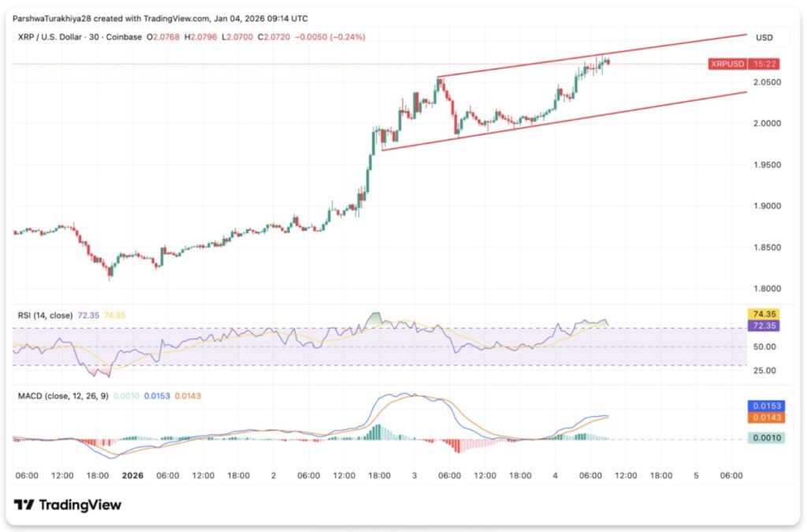Select the purple 72.35 RSI value badge

(763, 325)
